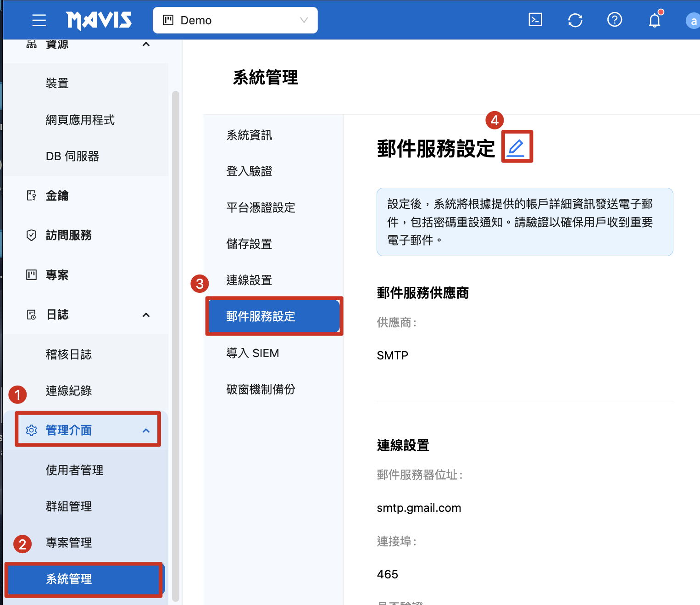Collapse the 管理介面 section
This screenshot has height=605, width=700.
click(146, 431)
